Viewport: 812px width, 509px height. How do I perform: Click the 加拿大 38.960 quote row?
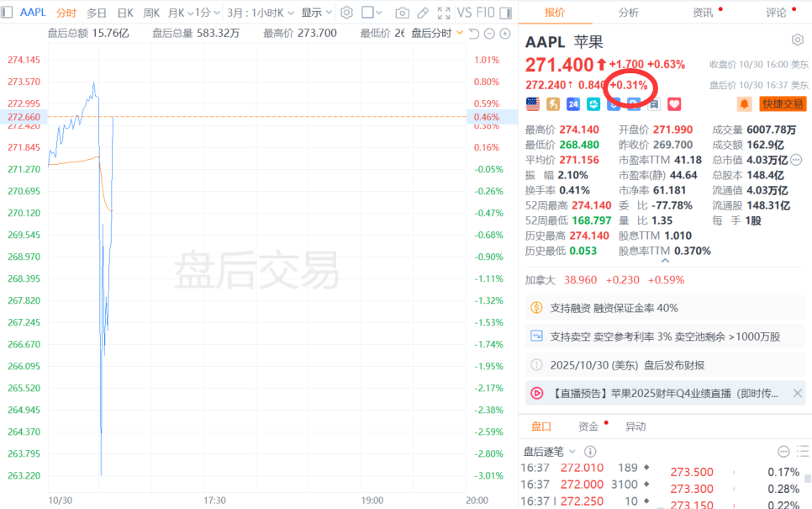[604, 280]
